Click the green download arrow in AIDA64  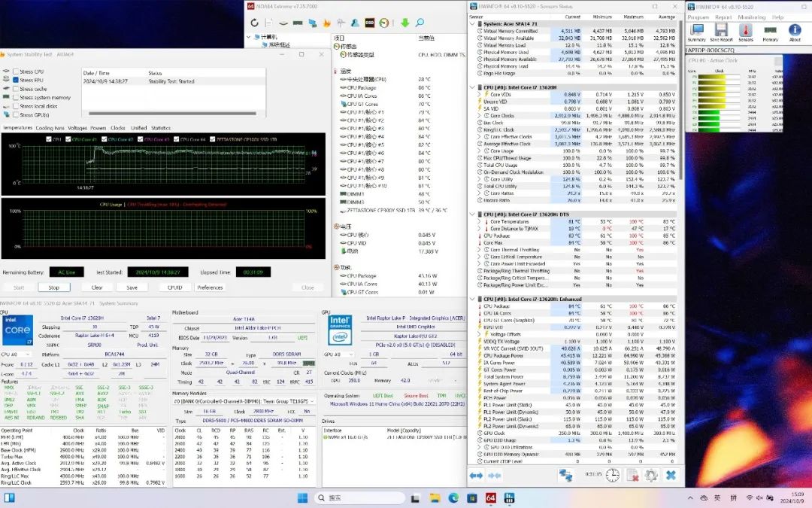click(405, 23)
